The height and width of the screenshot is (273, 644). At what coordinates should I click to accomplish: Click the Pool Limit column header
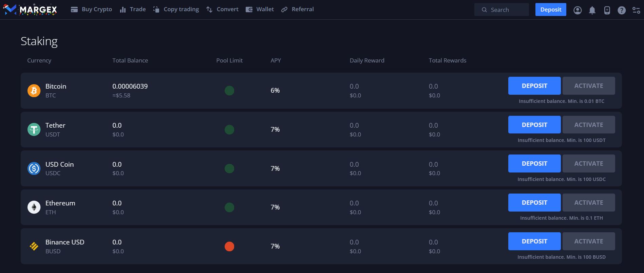click(229, 60)
